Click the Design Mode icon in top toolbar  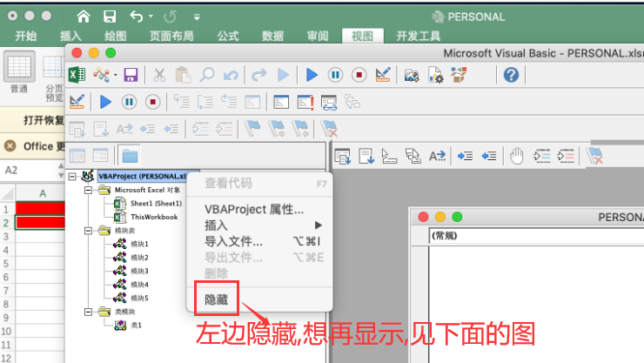[x=382, y=75]
